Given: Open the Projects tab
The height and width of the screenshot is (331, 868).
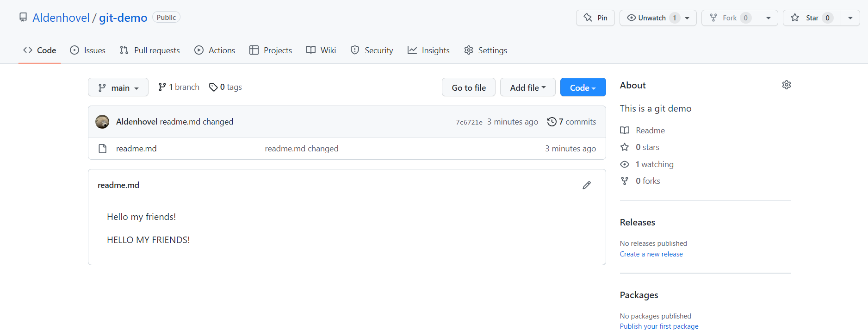Looking at the screenshot, I should [270, 50].
